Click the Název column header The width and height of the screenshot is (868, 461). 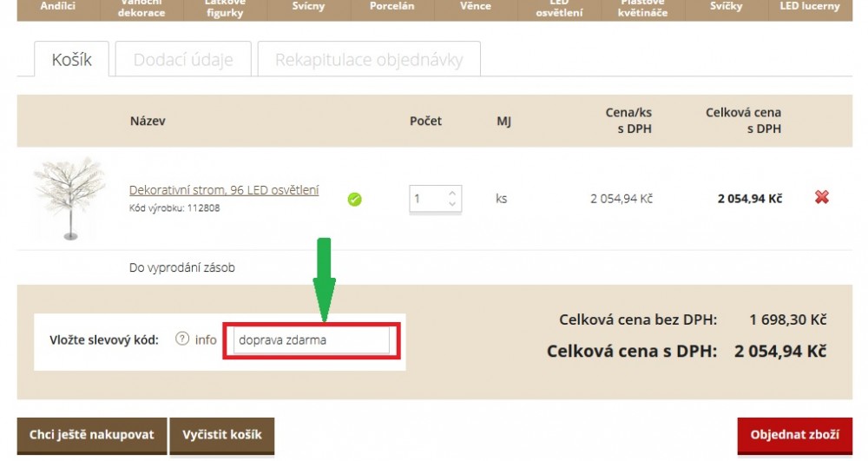pos(148,121)
